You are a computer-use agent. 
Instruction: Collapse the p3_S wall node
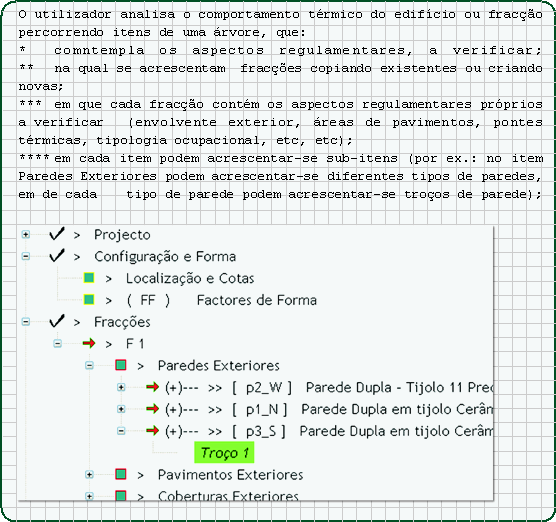[x=121, y=431]
